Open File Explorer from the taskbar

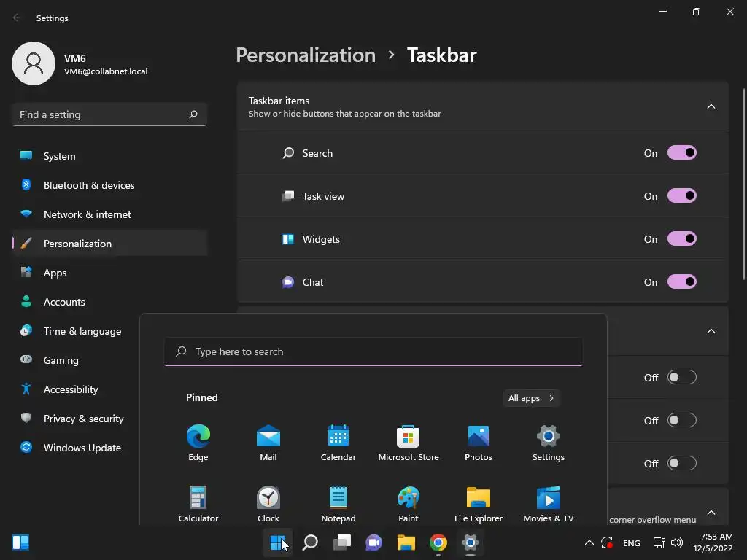coord(406,542)
